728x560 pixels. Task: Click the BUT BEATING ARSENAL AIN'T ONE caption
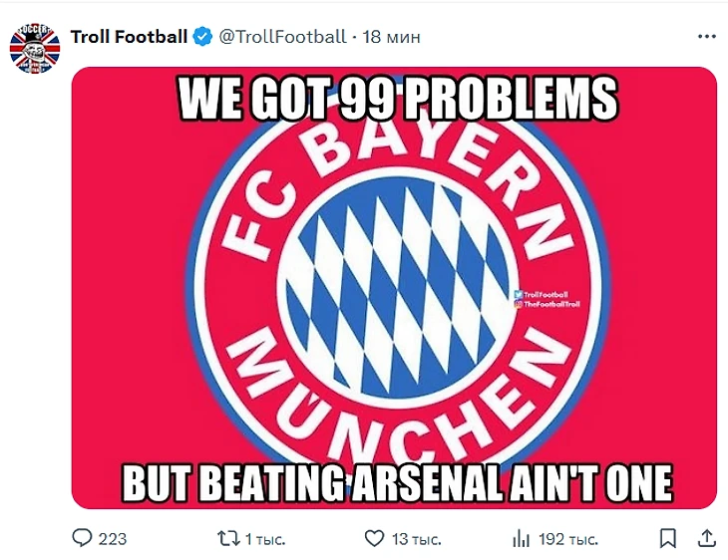pyautogui.click(x=398, y=482)
